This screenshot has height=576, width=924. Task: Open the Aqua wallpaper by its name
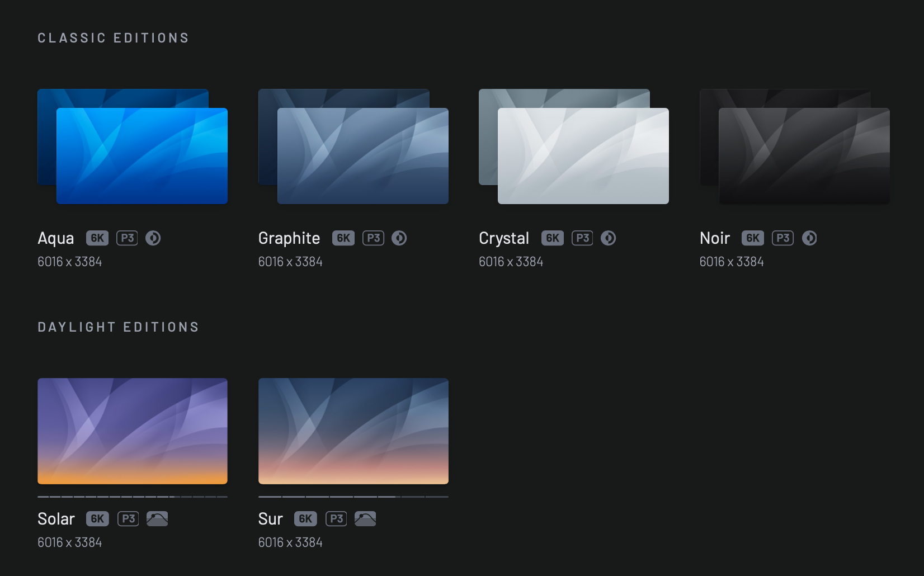tap(55, 238)
